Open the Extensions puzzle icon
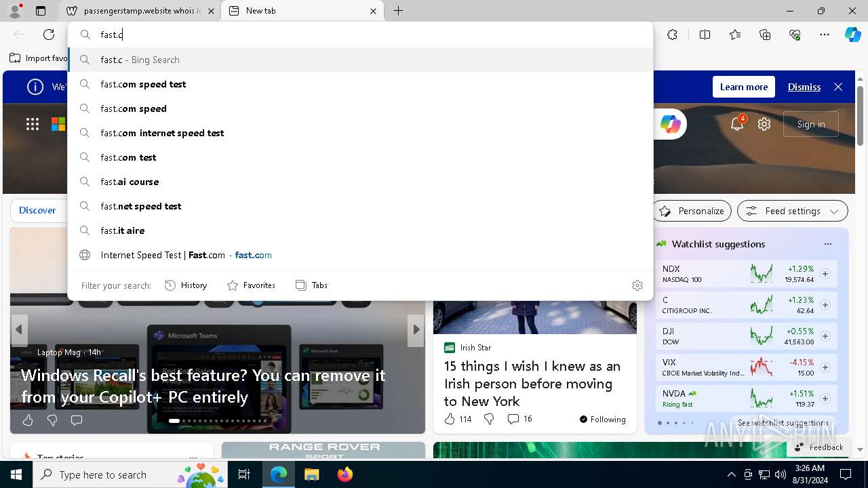The image size is (868, 488). point(672,35)
